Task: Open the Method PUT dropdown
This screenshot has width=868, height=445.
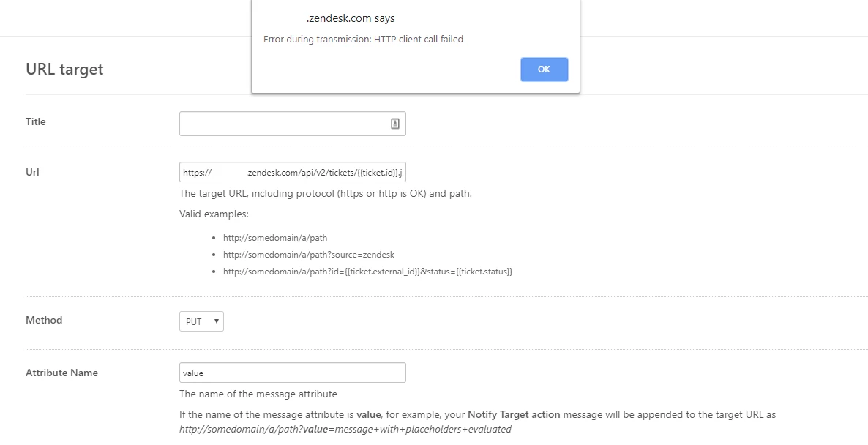Action: 201,321
